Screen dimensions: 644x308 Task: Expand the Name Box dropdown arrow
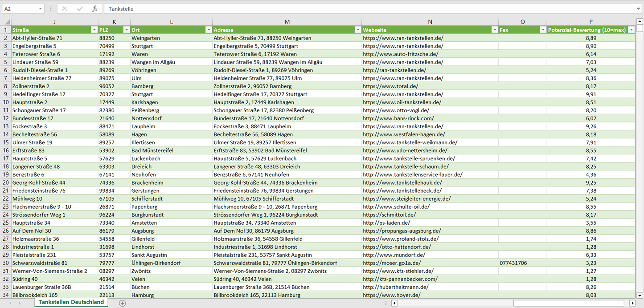40,9
